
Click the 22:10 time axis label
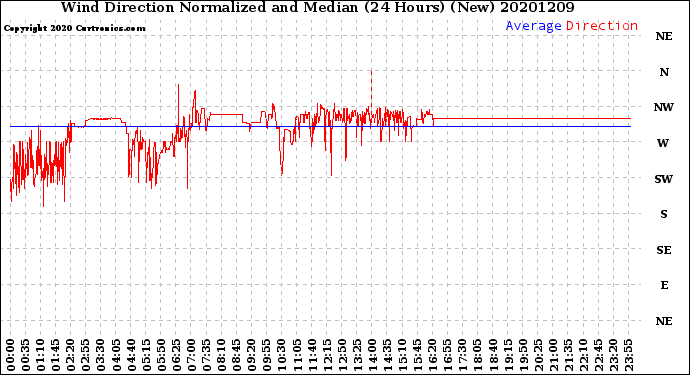pos(583,355)
